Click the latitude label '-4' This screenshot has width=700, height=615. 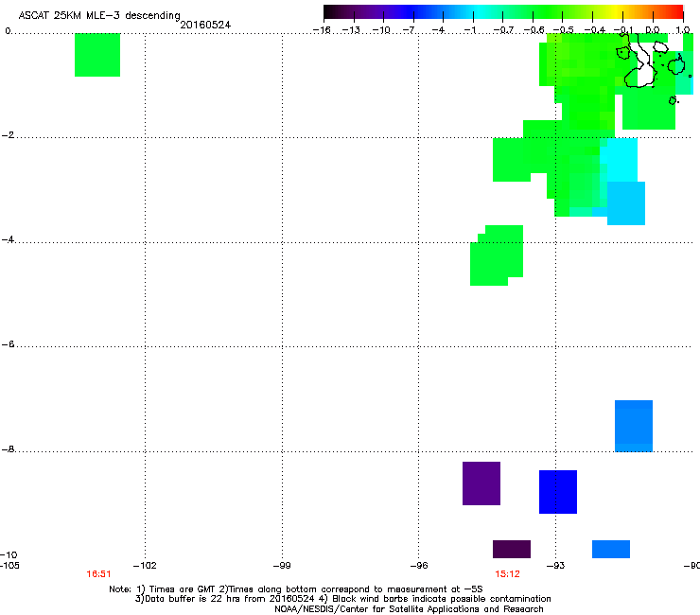(x=8, y=239)
